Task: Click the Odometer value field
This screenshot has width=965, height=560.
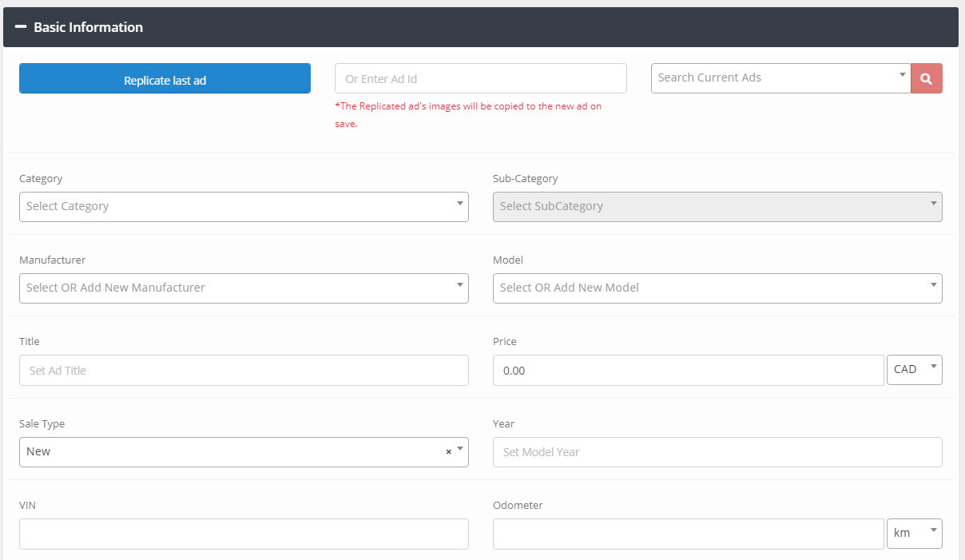Action: tap(687, 534)
